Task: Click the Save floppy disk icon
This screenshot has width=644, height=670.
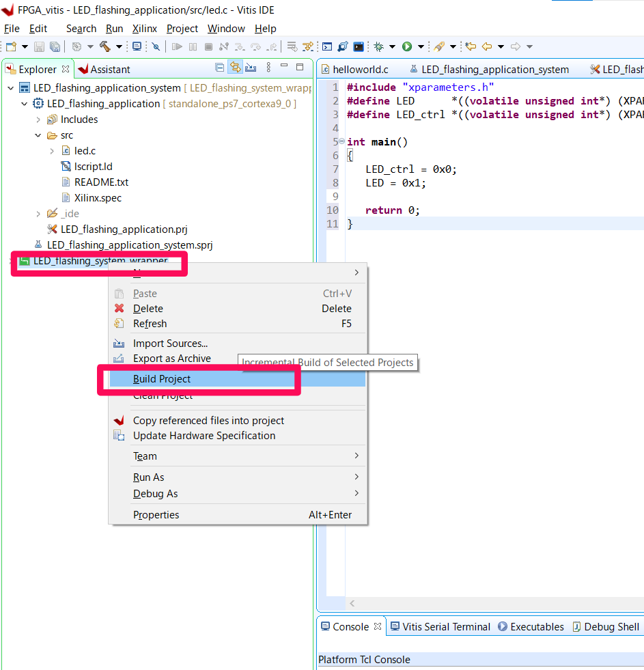Action: click(x=40, y=46)
